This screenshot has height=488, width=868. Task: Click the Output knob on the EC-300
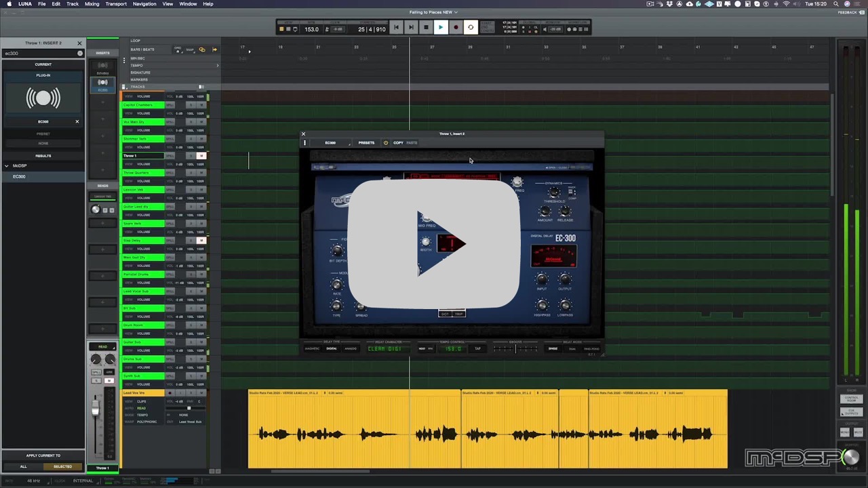[x=564, y=279]
